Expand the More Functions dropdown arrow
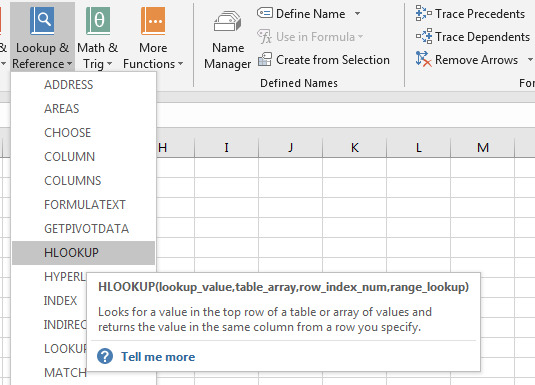This screenshot has width=535, height=385. pos(180,63)
